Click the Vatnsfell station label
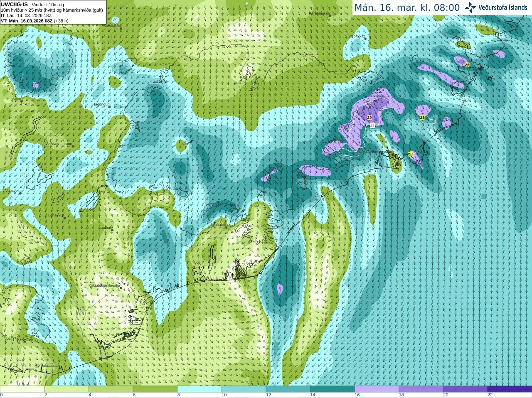 pos(12,191)
